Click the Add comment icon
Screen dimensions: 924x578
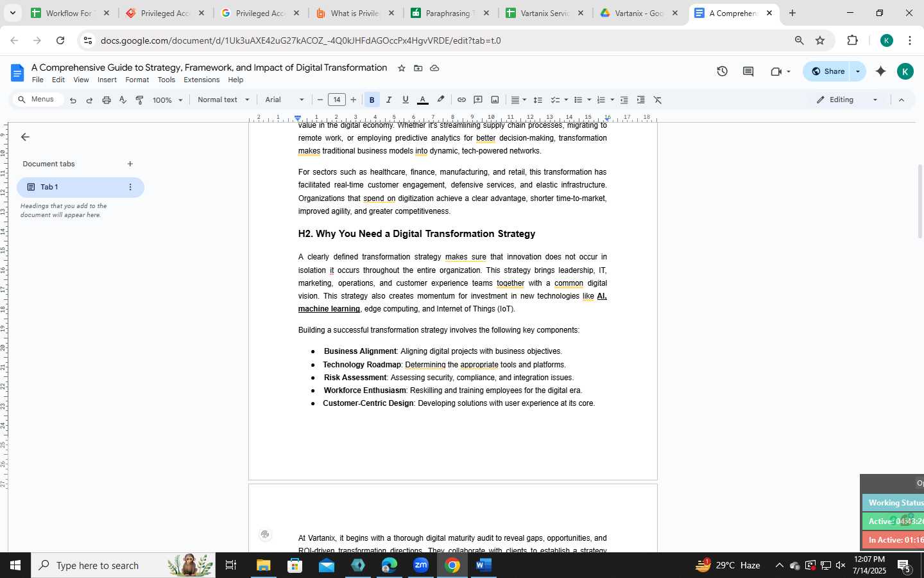coord(478,100)
